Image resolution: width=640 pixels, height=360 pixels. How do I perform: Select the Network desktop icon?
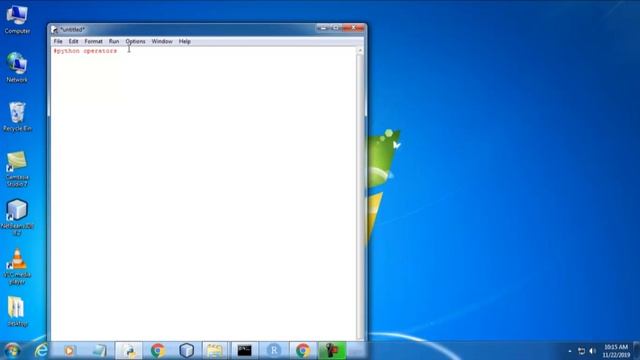tap(17, 67)
